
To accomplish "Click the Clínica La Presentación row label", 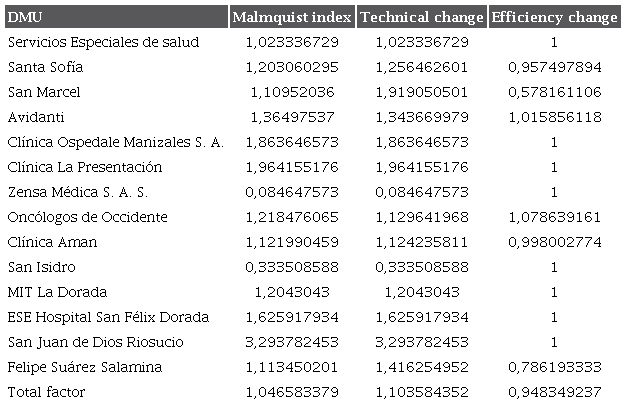I will [84, 167].
